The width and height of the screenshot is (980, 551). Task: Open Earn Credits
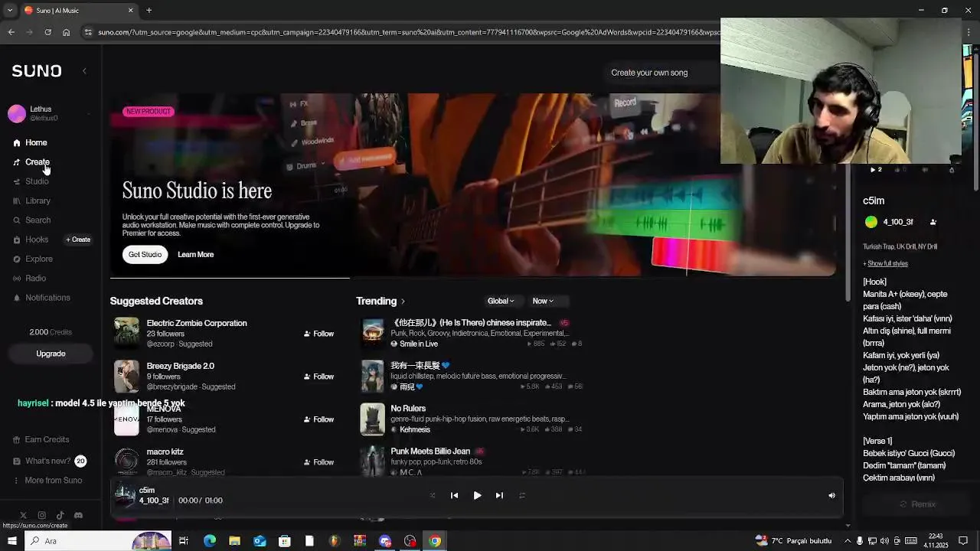click(x=41, y=439)
